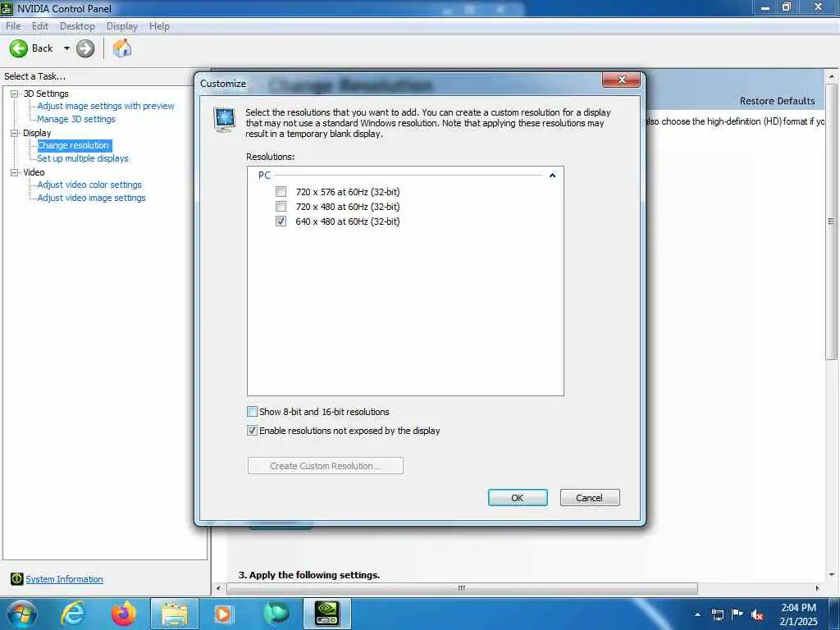Select Manage 3D settings
840x630 pixels.
pos(76,119)
